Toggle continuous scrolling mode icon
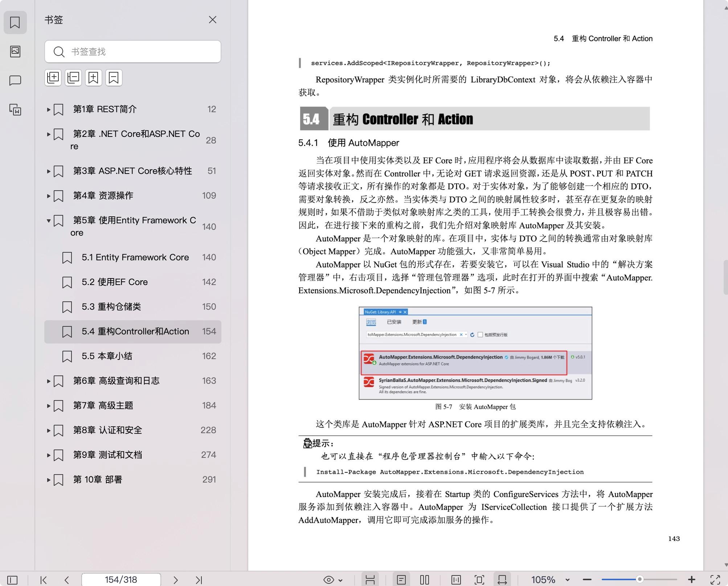The image size is (728, 586). [x=370, y=580]
